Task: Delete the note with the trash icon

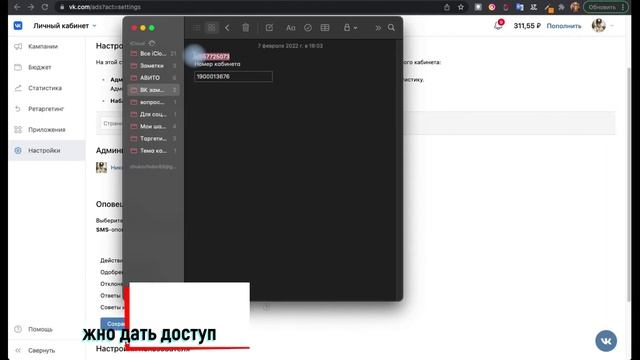Action: [245, 28]
